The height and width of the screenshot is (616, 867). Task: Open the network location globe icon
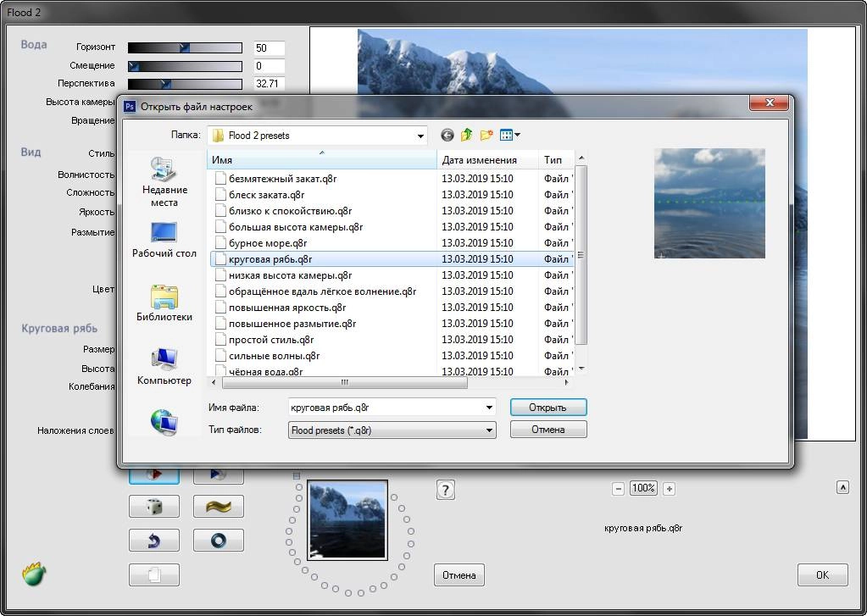click(x=164, y=423)
